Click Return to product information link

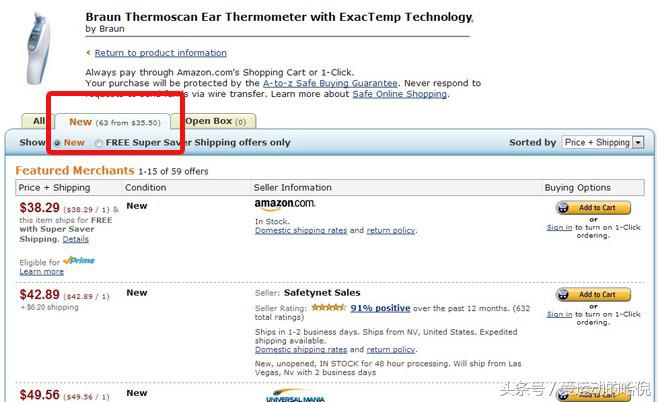tap(160, 53)
